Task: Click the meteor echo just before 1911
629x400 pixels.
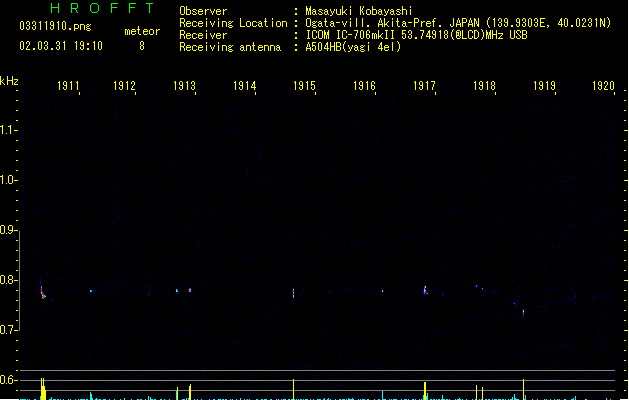Action: (x=43, y=293)
